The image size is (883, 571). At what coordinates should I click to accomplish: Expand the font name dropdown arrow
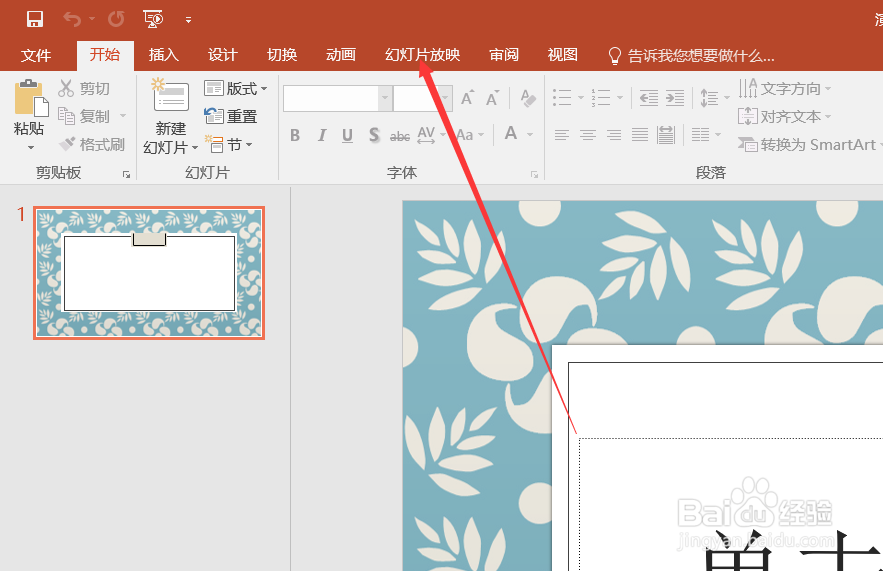(385, 99)
